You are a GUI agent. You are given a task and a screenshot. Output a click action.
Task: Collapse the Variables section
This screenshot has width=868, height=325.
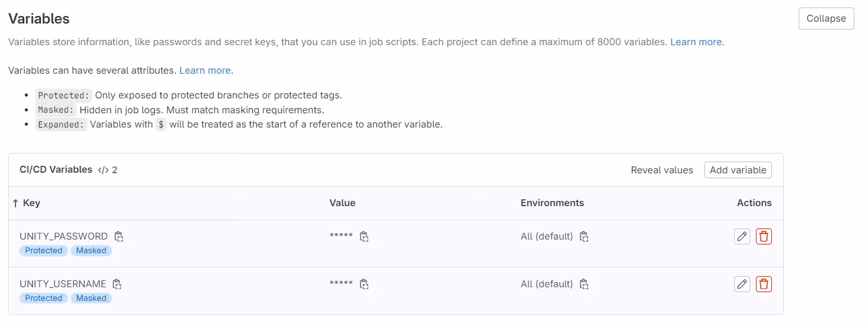pos(826,19)
